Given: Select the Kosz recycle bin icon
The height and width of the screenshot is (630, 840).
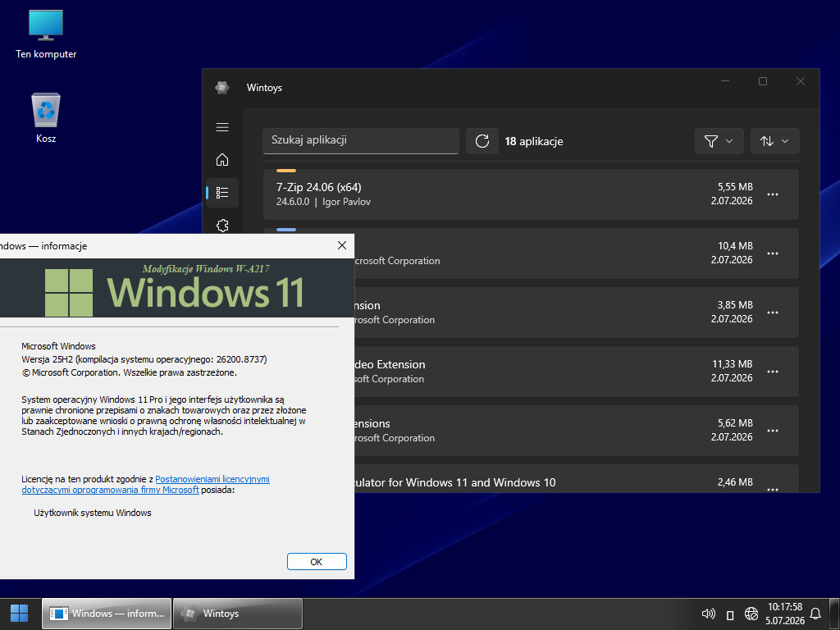Looking at the screenshot, I should [46, 118].
